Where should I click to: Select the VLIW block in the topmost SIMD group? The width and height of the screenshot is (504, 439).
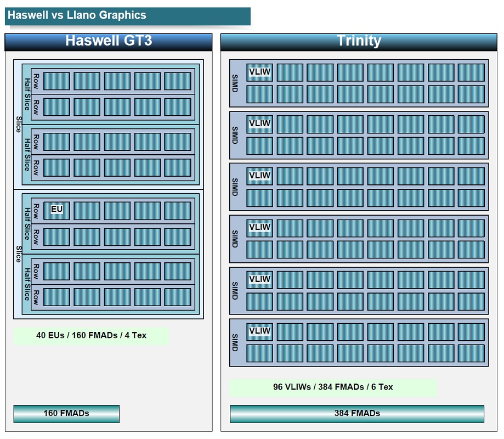click(x=259, y=72)
